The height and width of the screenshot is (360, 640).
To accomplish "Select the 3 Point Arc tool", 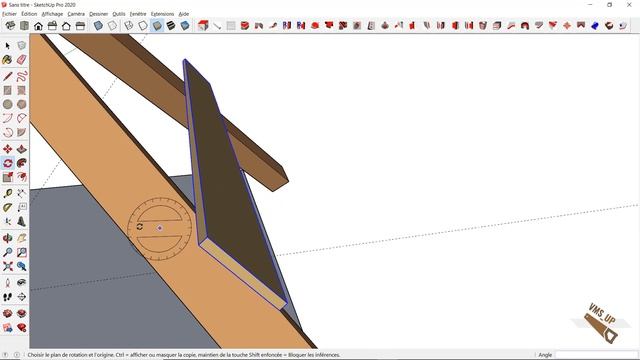I will coord(8,132).
